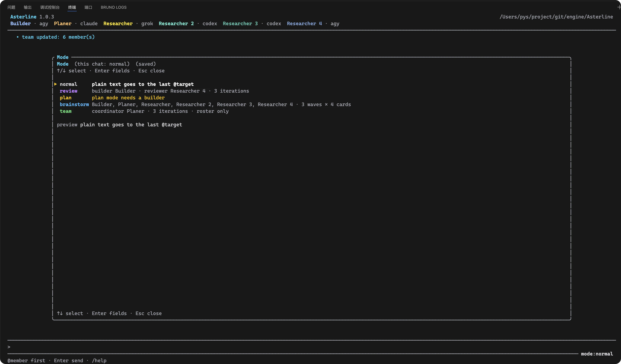
Task: Open the 问题 panel tab
Action: [x=11, y=7]
